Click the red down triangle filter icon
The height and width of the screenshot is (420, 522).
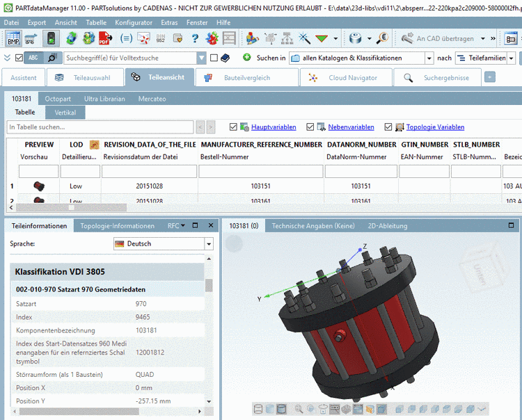pos(322,38)
